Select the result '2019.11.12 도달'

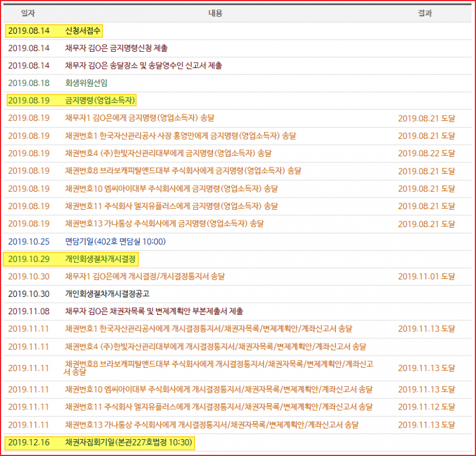click(x=427, y=407)
